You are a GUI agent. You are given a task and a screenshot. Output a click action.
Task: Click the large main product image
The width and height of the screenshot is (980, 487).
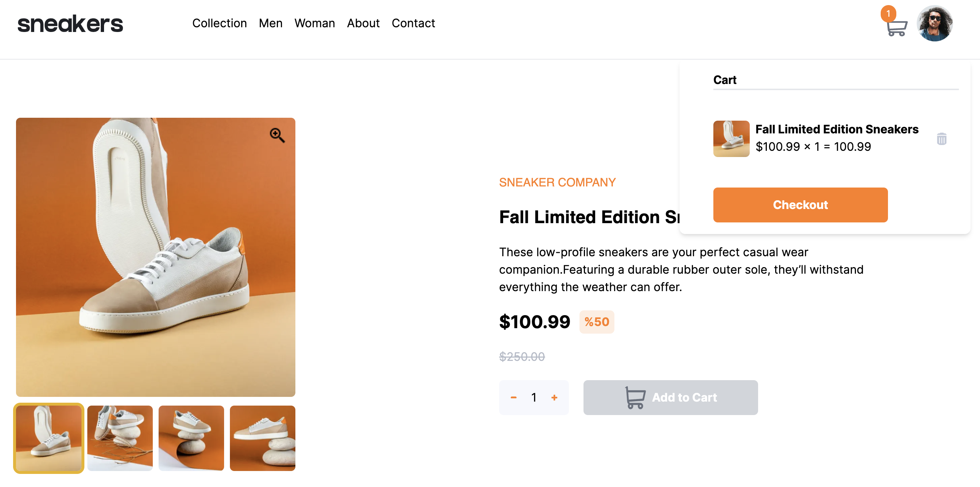click(155, 257)
